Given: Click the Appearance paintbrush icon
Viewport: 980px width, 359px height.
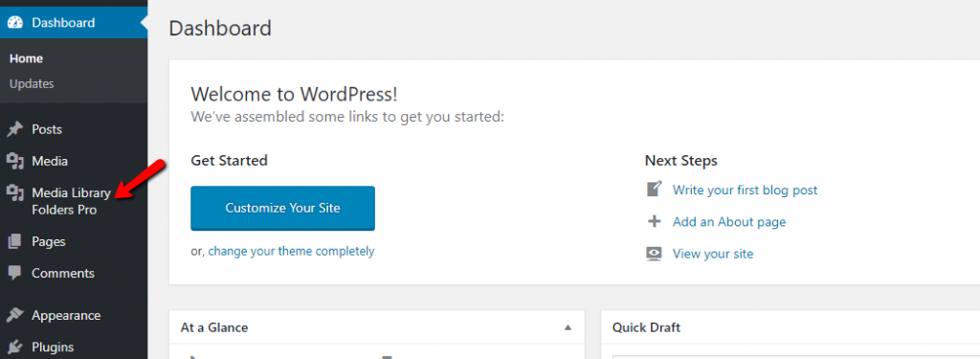Looking at the screenshot, I should (15, 315).
